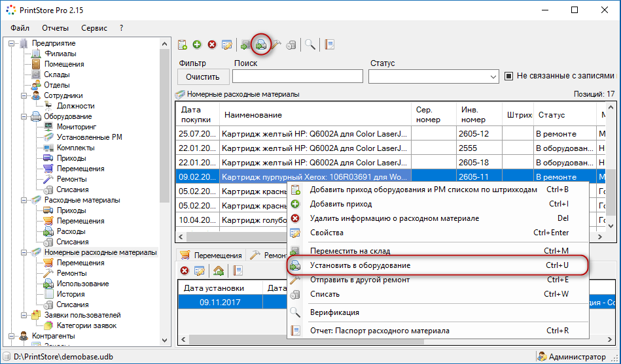Image resolution: width=621 pixels, height=364 pixels.
Task: Open the passport report toolbar icon
Action: coord(329,44)
